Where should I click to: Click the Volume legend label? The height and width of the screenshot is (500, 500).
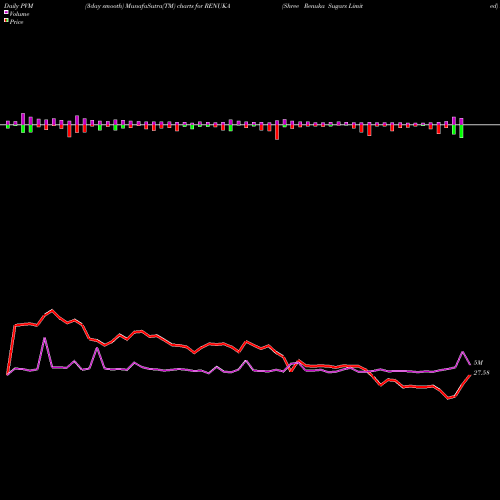(19, 14)
